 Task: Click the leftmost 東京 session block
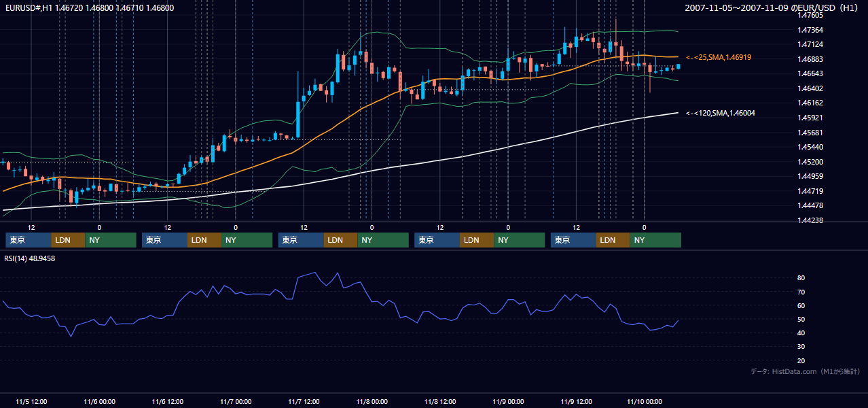[x=29, y=240]
